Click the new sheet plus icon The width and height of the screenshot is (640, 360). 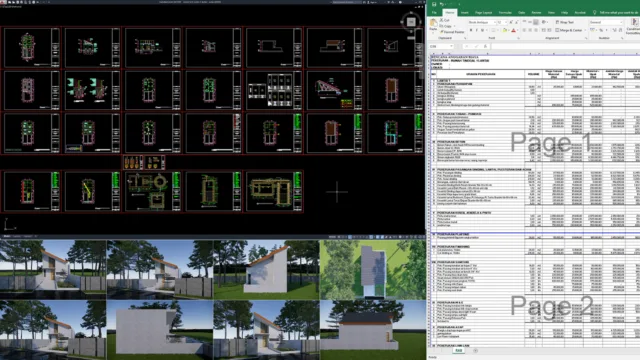click(x=476, y=351)
